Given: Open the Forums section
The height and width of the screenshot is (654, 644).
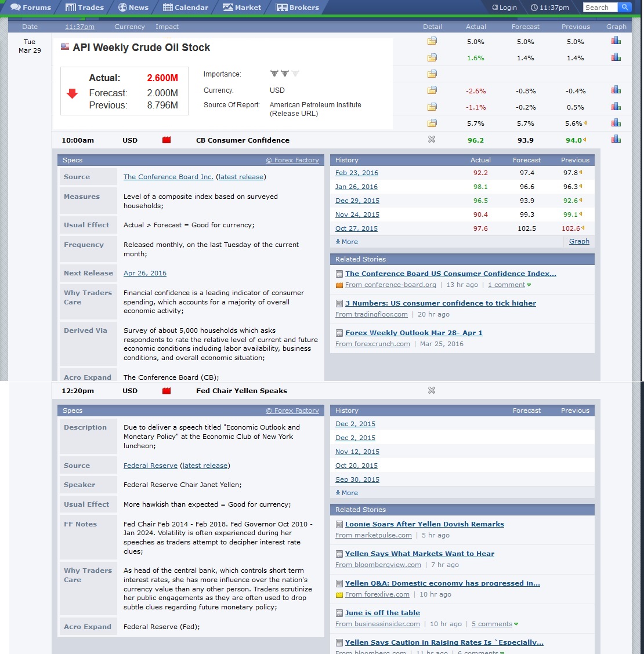Looking at the screenshot, I should pos(31,7).
